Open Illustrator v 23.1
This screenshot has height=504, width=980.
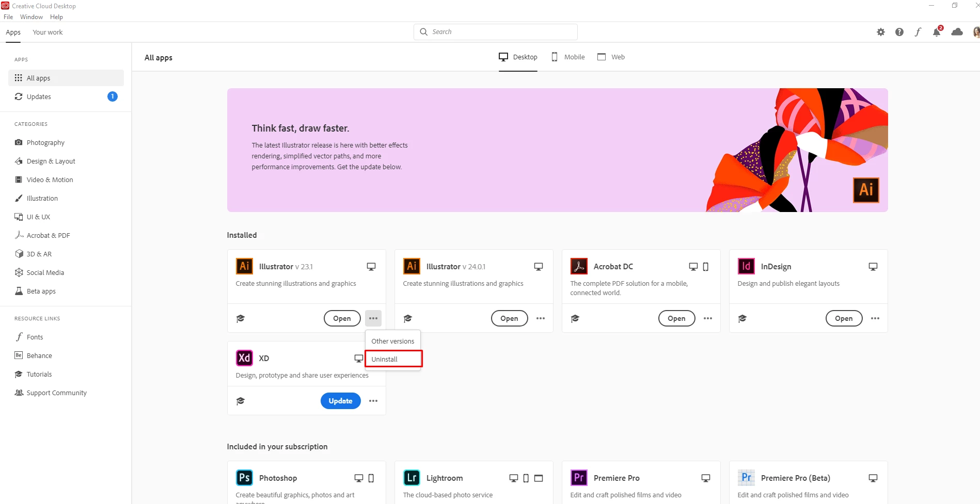(x=342, y=318)
